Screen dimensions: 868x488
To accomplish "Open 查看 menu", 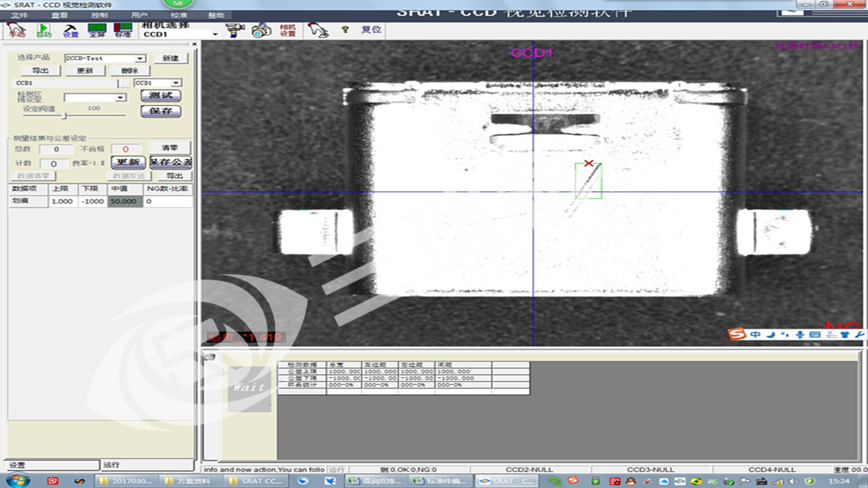I will pos(59,15).
